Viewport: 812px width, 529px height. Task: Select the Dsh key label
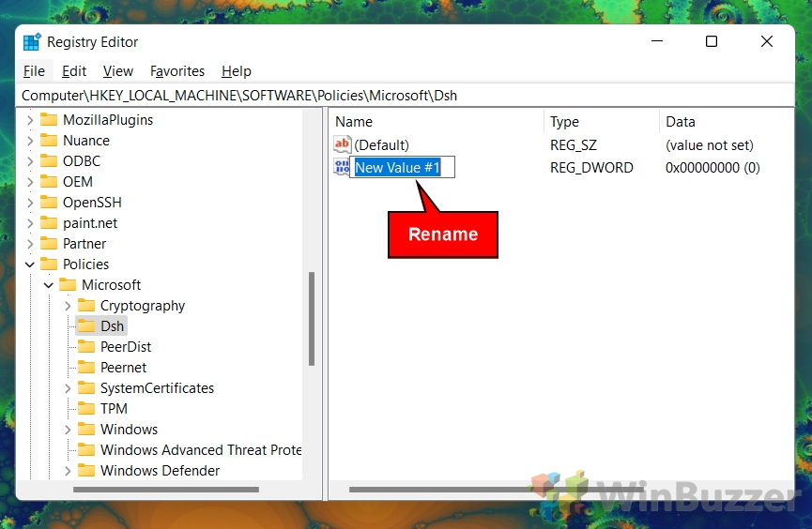113,326
